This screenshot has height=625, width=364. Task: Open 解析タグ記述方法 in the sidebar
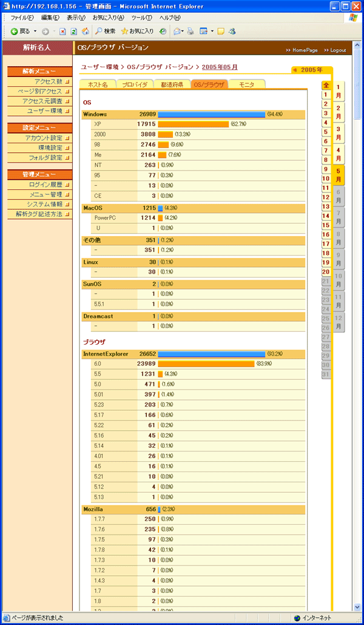point(40,214)
